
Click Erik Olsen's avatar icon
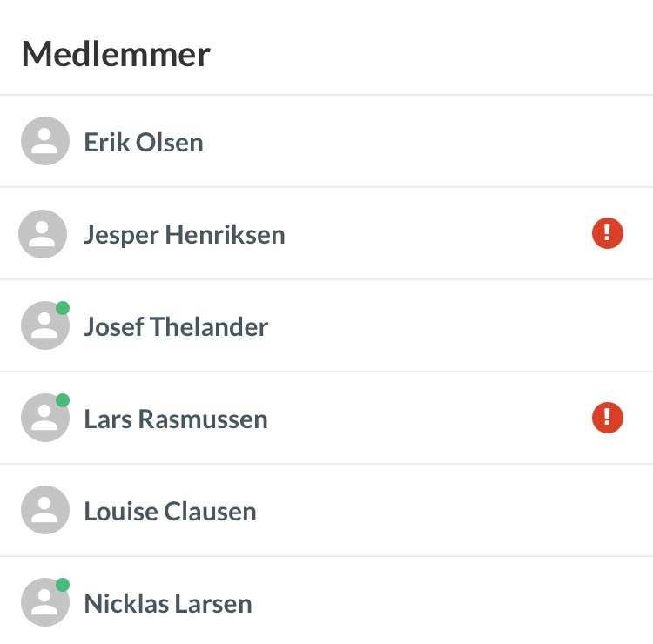point(44,141)
